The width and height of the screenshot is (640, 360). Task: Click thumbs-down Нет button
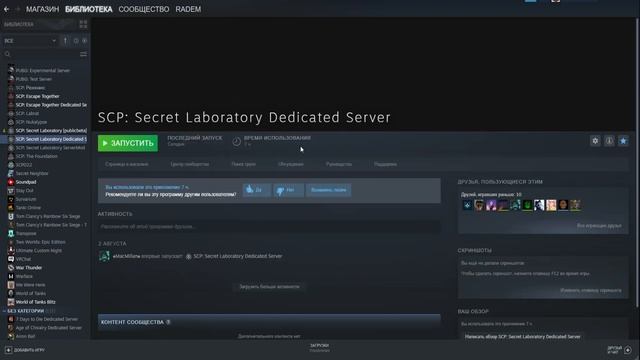click(288, 190)
